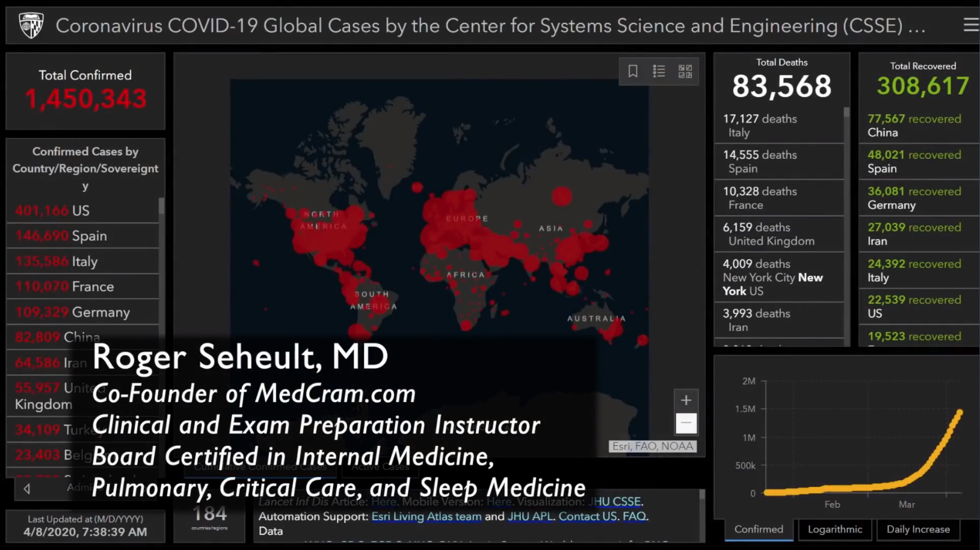Click 14,555 deaths Spain entry
The height and width of the screenshot is (550, 980).
point(778,161)
